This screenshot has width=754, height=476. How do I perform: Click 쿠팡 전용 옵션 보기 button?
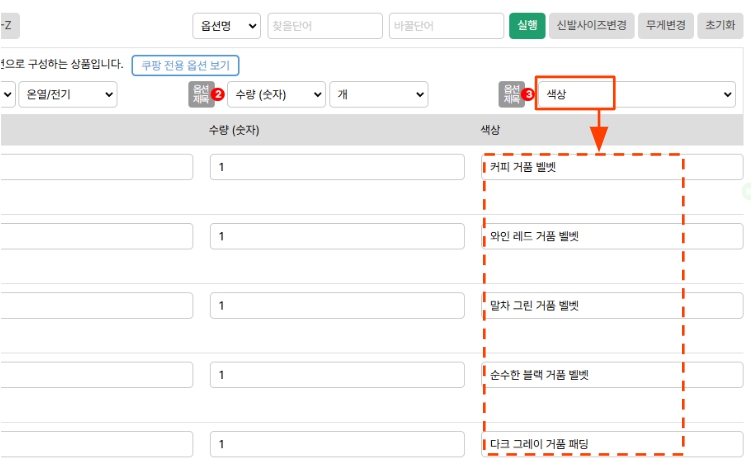[185, 66]
